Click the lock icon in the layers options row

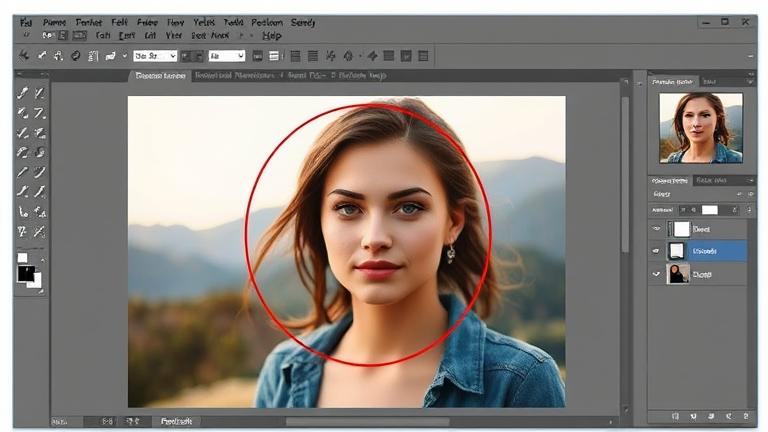[x=734, y=210]
